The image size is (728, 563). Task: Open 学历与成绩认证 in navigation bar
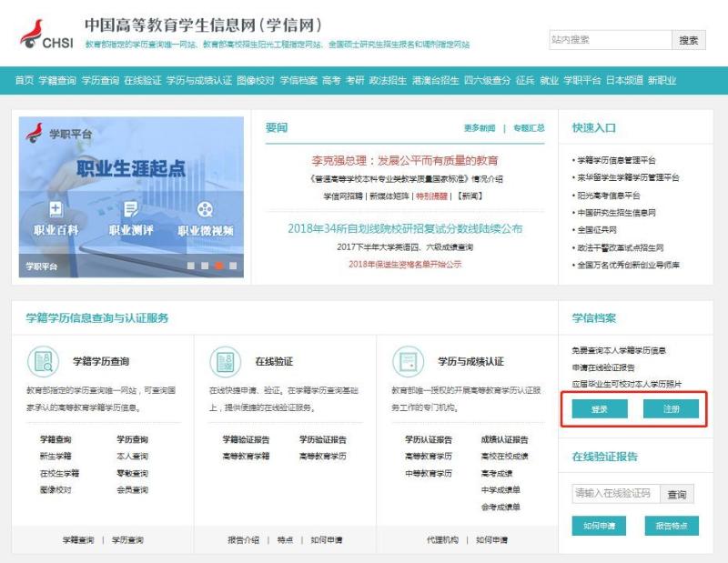tap(198, 80)
